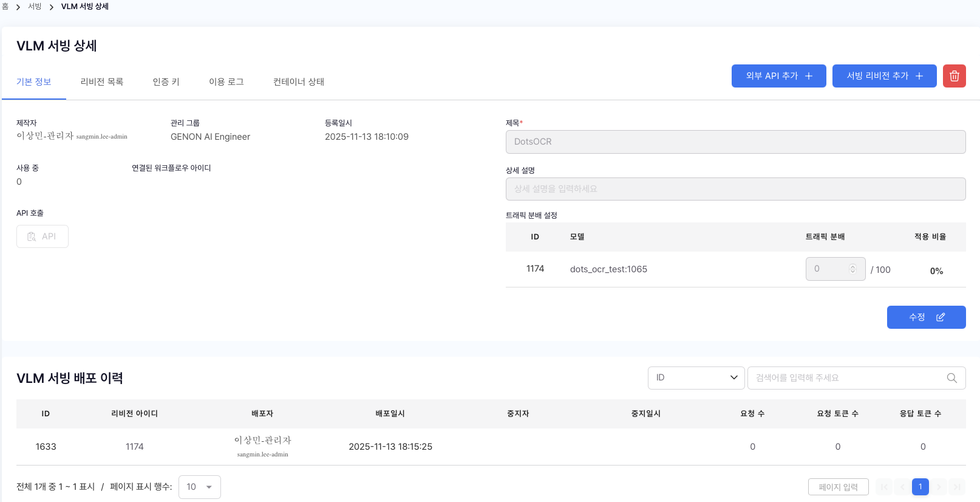Click the red trash delete icon

954,76
